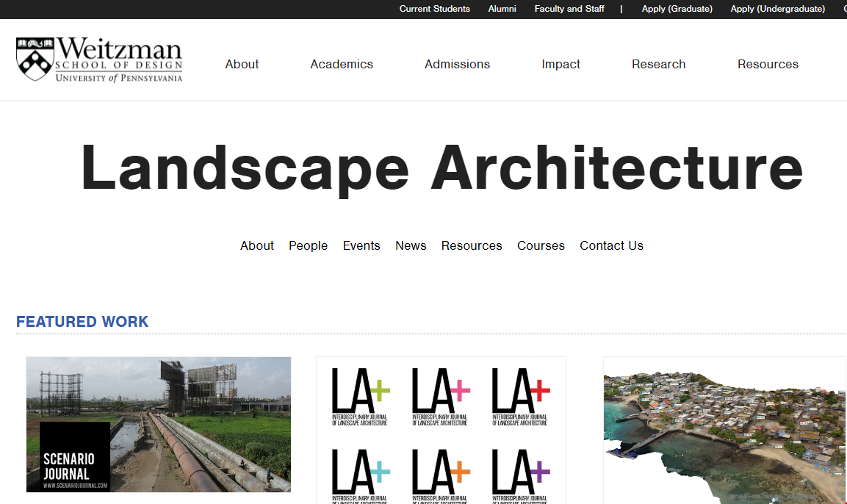Open the Academics main menu
Screen dimensions: 847x504
342,64
